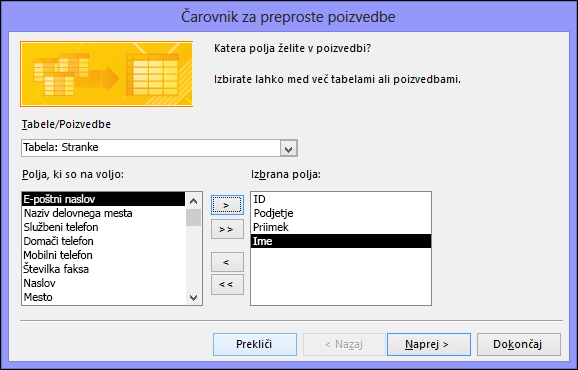Screen dimensions: 578x370
Task: Select Naziv delovnega mesta field
Action: coord(104,213)
